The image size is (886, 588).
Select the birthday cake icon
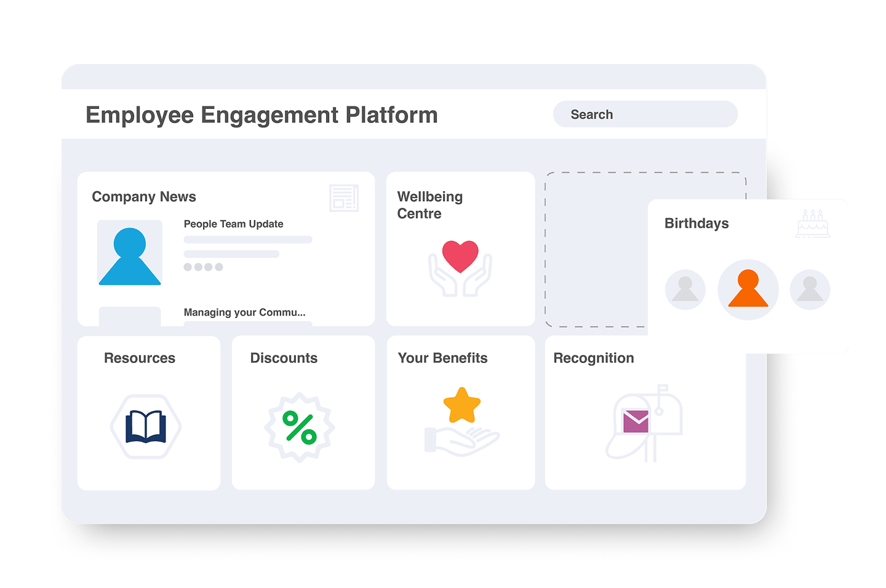(x=812, y=224)
